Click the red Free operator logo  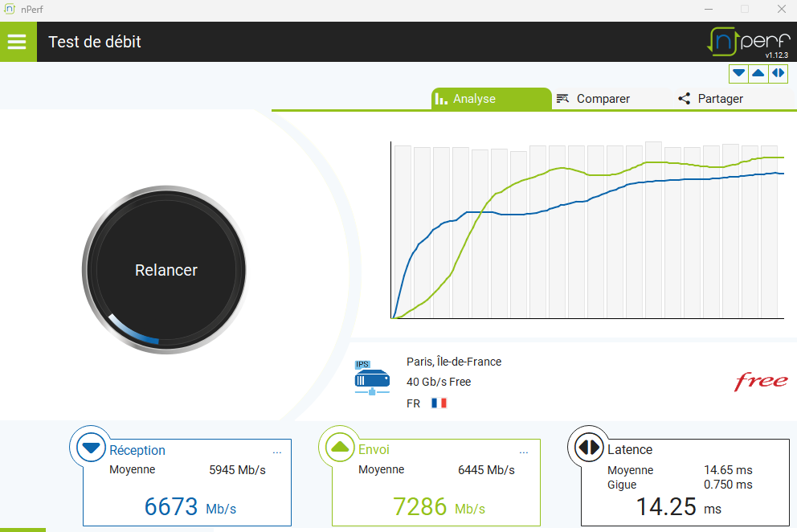click(760, 382)
